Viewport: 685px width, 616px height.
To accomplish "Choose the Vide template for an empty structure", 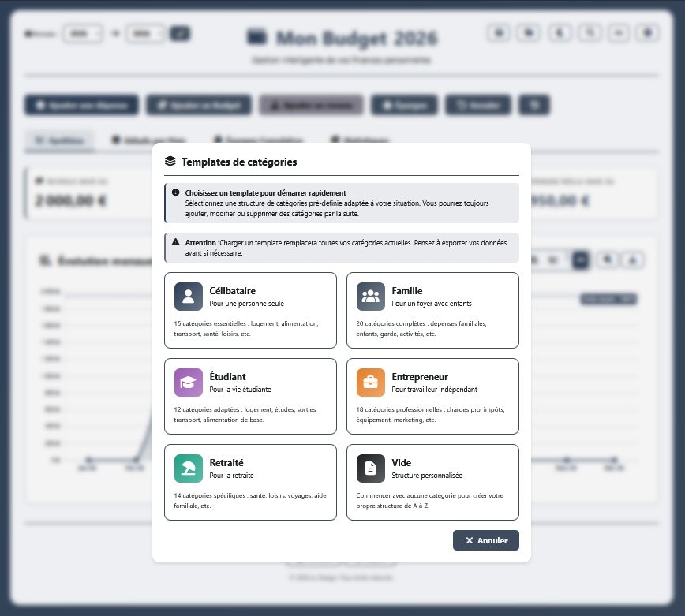I will [x=432, y=482].
